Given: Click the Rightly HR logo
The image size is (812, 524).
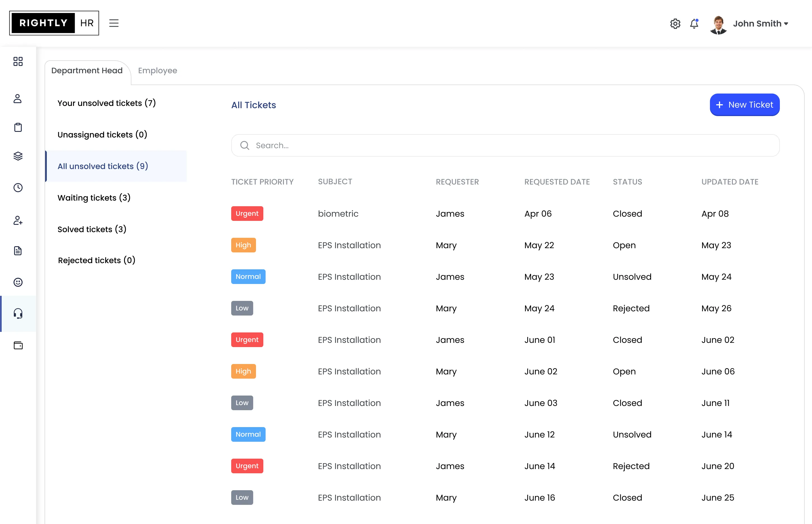Looking at the screenshot, I should [54, 23].
